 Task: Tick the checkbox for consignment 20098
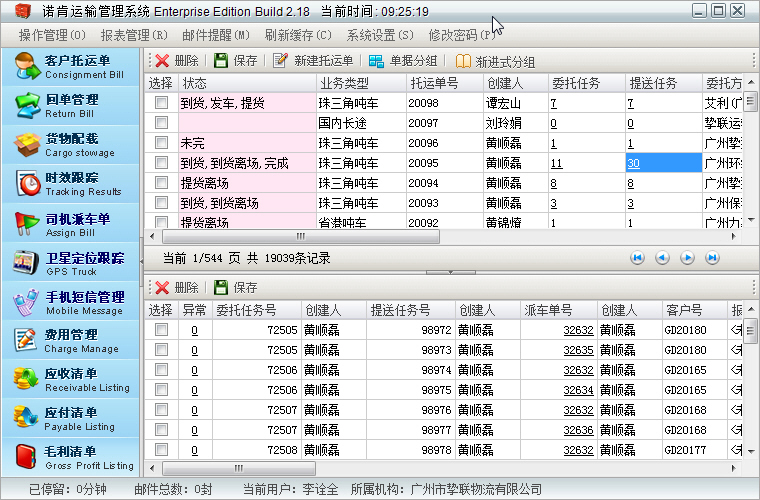161,103
